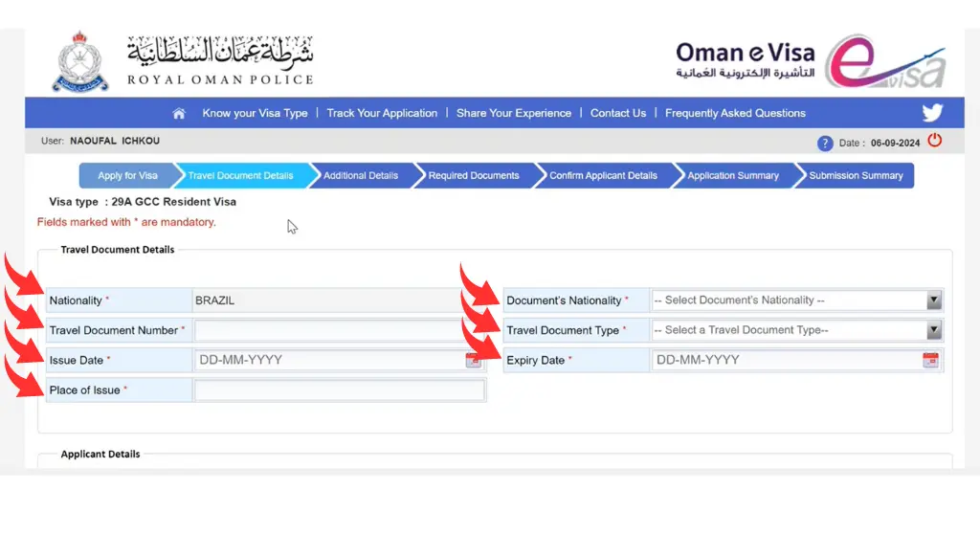Click '29A GCC Resident Visa' text
The height and width of the screenshot is (534, 980).
pyautogui.click(x=174, y=202)
